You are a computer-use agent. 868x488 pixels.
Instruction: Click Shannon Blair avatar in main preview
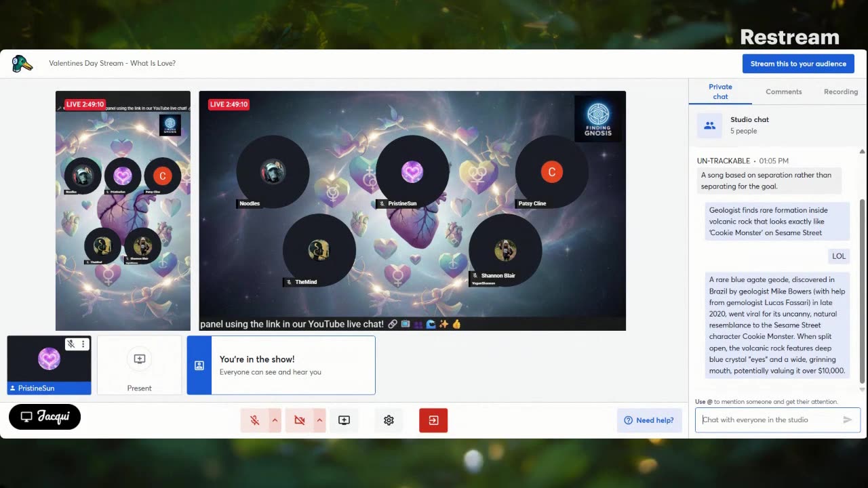tap(505, 250)
